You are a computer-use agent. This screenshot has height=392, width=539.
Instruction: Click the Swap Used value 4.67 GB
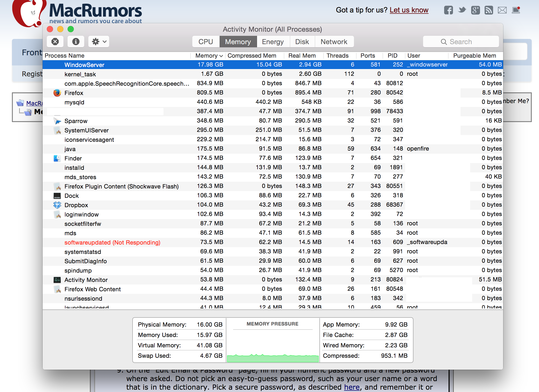[x=211, y=356]
